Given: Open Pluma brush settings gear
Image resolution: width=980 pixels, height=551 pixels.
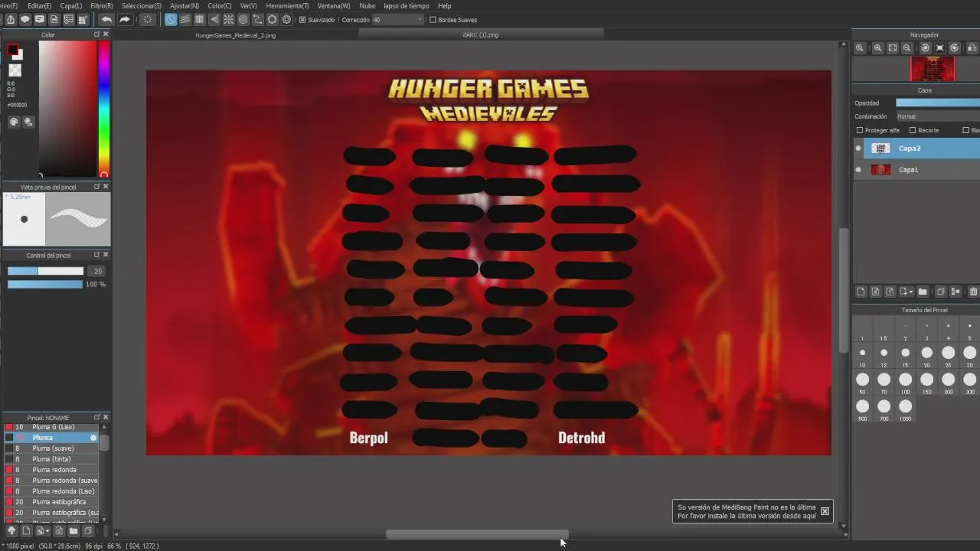Looking at the screenshot, I should pyautogui.click(x=93, y=438).
